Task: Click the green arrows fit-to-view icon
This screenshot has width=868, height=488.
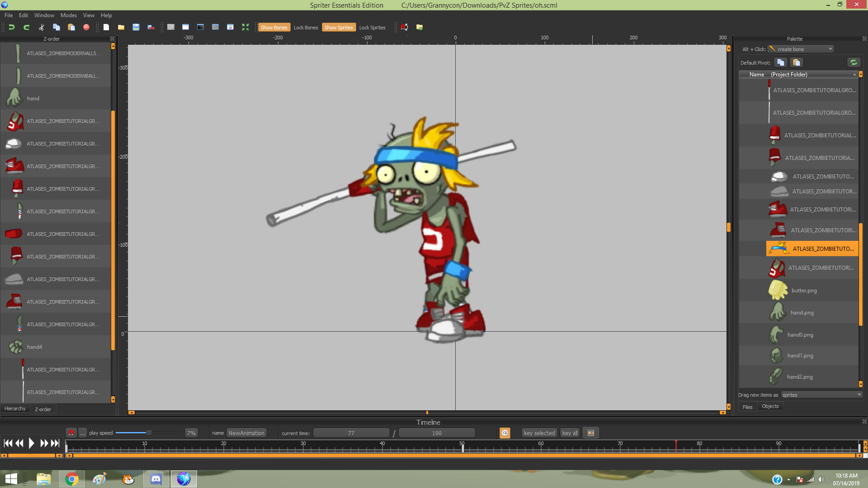Action: (x=245, y=27)
